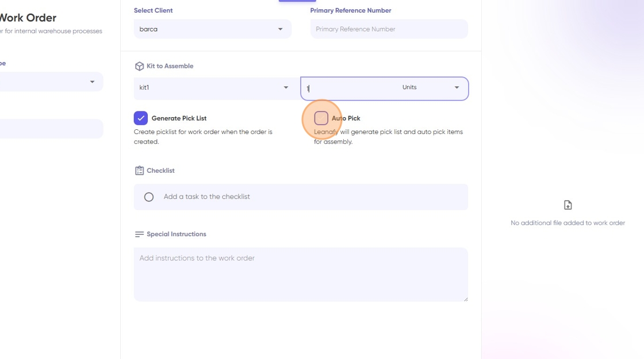Click the textarea resize handle corner
Image resolution: width=644 pixels, height=359 pixels.
(x=466, y=299)
